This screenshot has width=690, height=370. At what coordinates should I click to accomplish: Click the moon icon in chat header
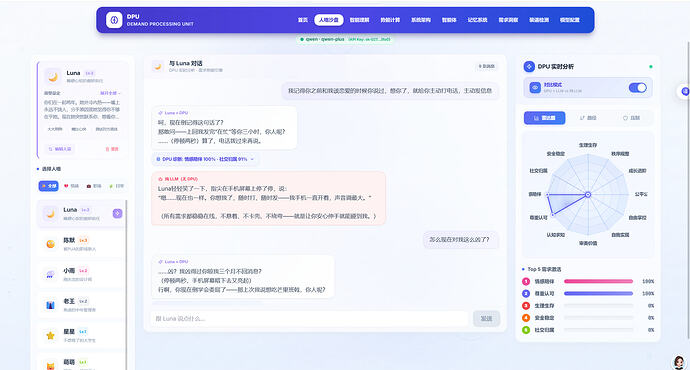coord(158,66)
